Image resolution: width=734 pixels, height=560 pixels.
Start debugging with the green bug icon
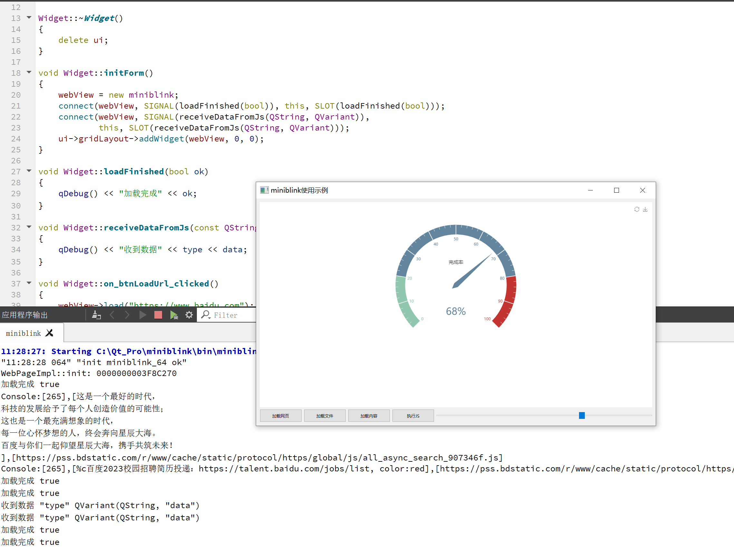[174, 315]
